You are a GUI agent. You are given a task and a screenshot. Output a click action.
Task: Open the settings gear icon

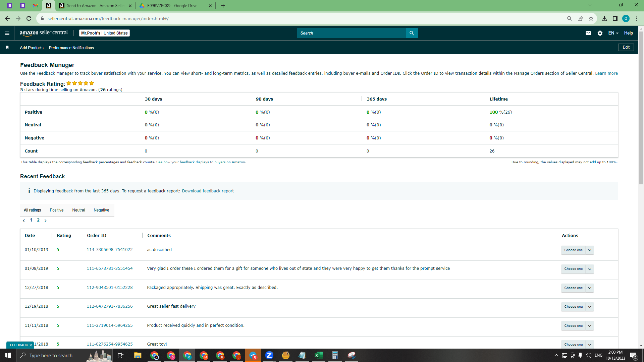coord(600,33)
